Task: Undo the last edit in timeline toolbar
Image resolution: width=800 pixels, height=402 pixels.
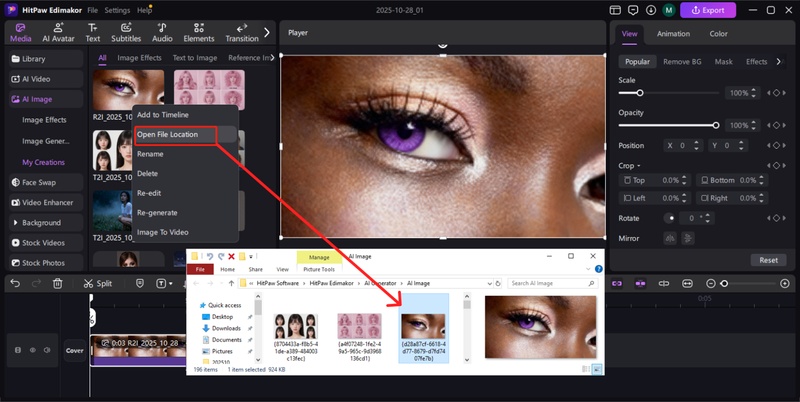Action: click(15, 283)
